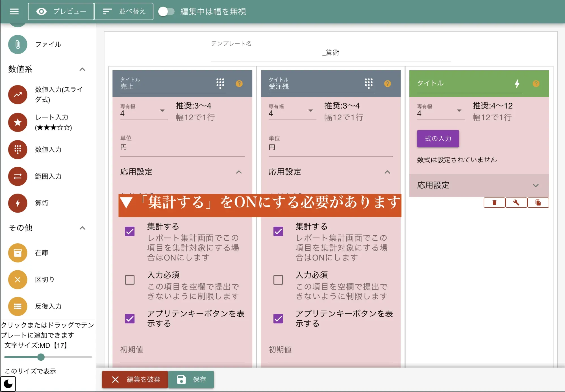Screen dimensions: 565x392
Task: Click the trash icon on the arithmetic card
Action: click(x=494, y=202)
